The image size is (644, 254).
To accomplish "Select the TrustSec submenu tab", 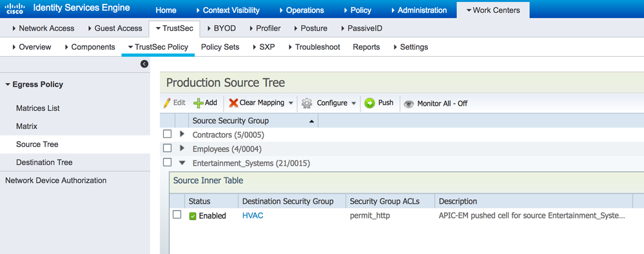I will click(x=174, y=28).
